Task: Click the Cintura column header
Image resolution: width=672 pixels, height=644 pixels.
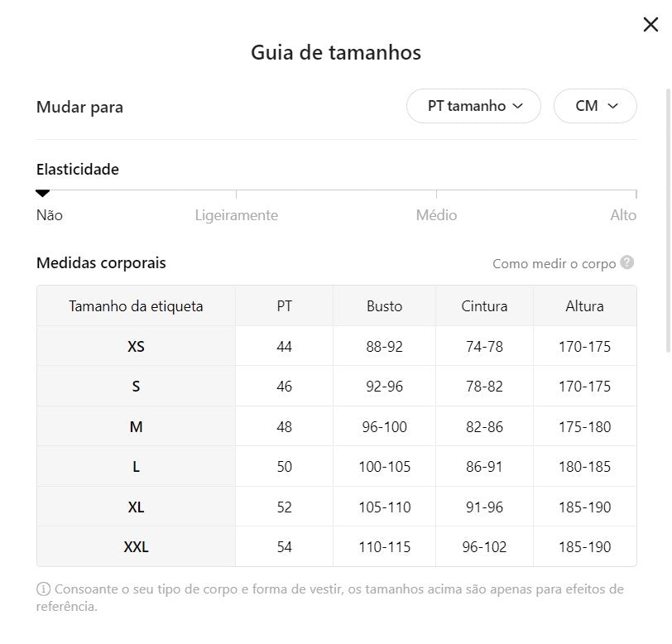Action: click(484, 306)
